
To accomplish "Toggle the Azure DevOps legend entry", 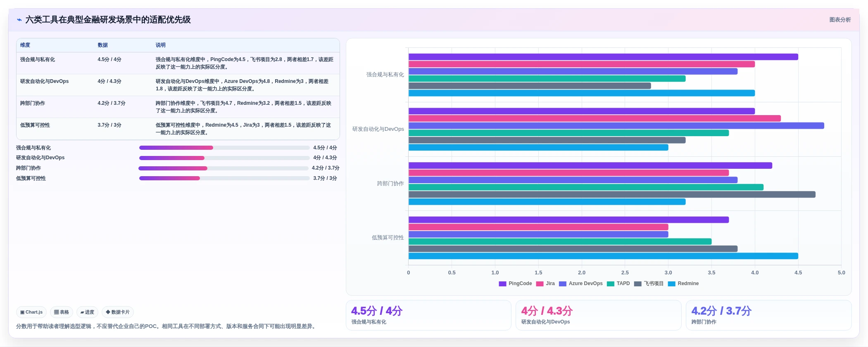I will tap(581, 283).
